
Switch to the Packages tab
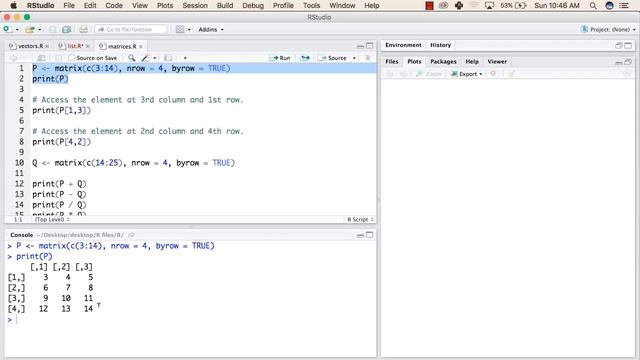pos(443,62)
